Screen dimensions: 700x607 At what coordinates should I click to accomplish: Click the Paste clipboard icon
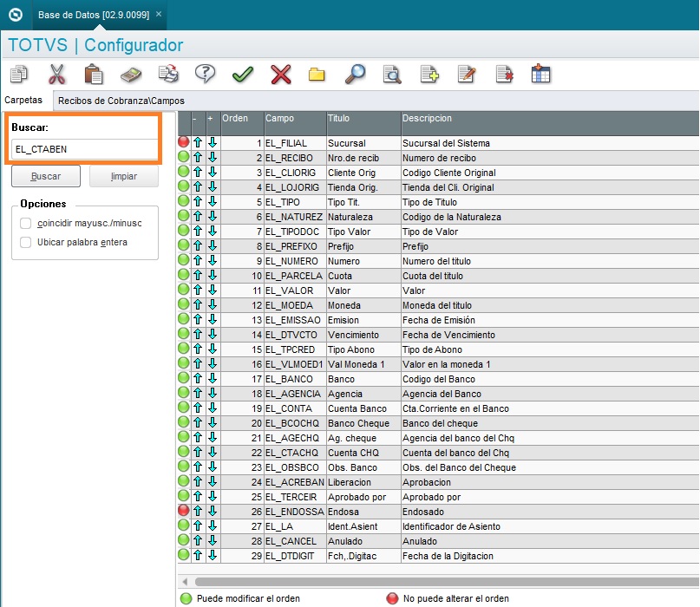click(94, 74)
